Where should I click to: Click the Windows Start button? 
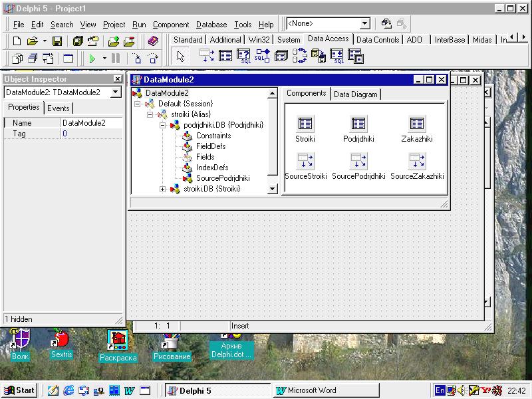tap(20, 390)
